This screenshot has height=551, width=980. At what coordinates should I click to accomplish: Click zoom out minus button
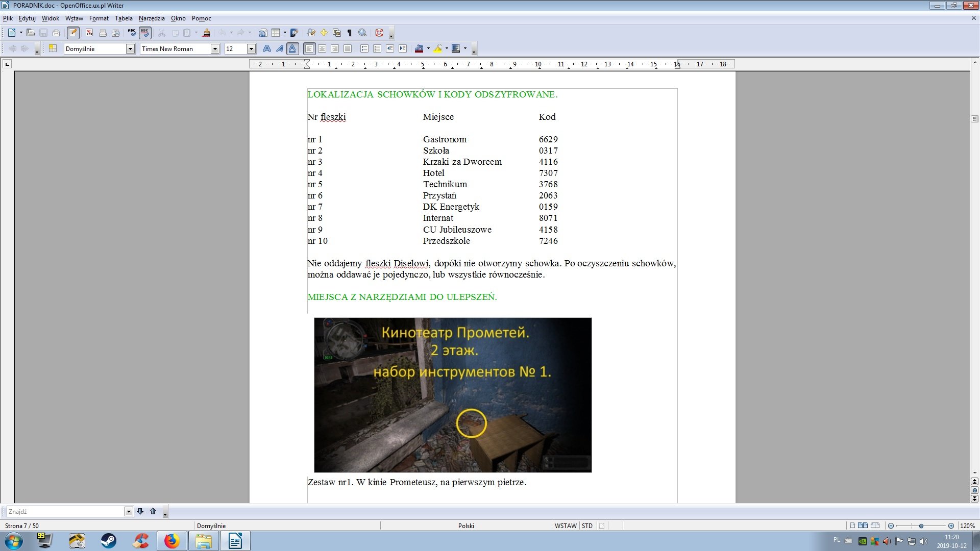891,525
